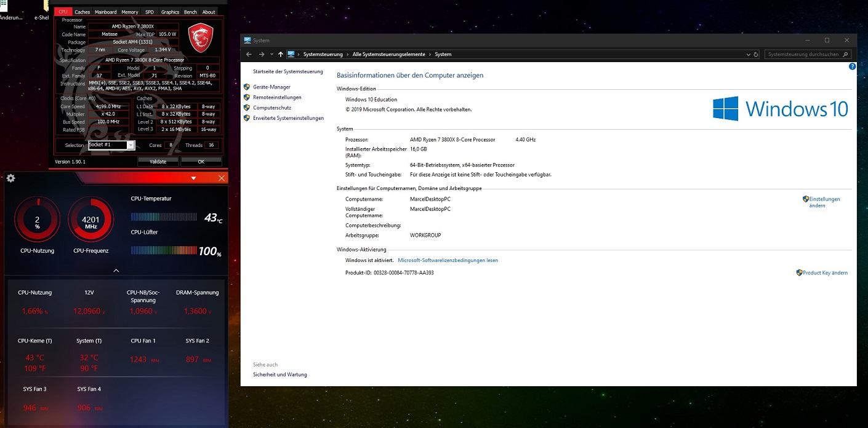Click the x 42.0 Multiplier value

click(x=108, y=114)
